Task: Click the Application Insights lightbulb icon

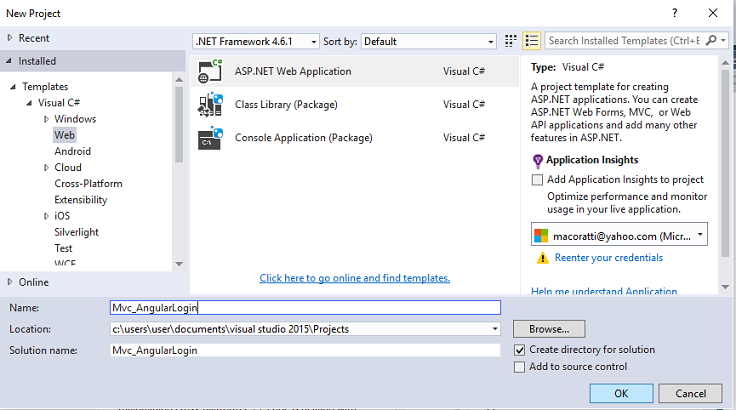Action: coord(537,161)
